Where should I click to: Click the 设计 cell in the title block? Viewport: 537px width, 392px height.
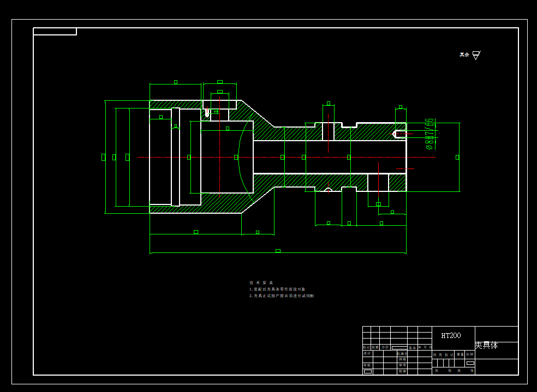tap(367, 353)
